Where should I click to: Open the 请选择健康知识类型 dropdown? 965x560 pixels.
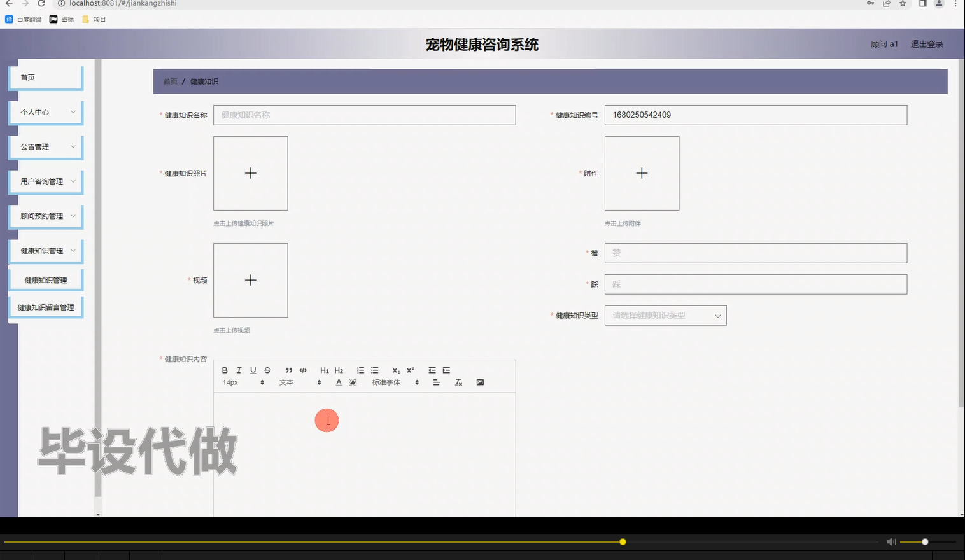coord(665,315)
